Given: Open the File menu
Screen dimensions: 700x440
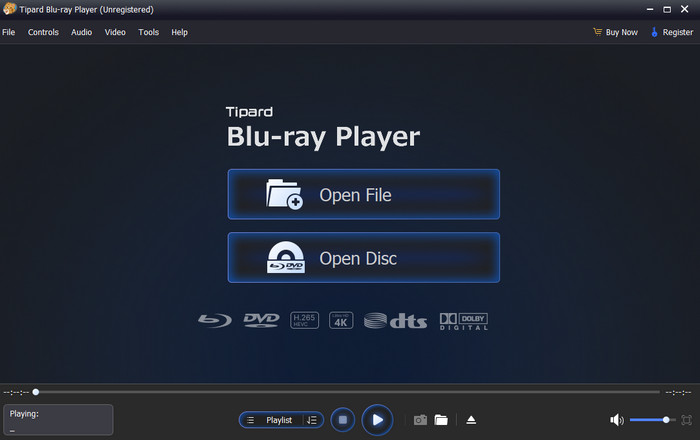Looking at the screenshot, I should (8, 32).
